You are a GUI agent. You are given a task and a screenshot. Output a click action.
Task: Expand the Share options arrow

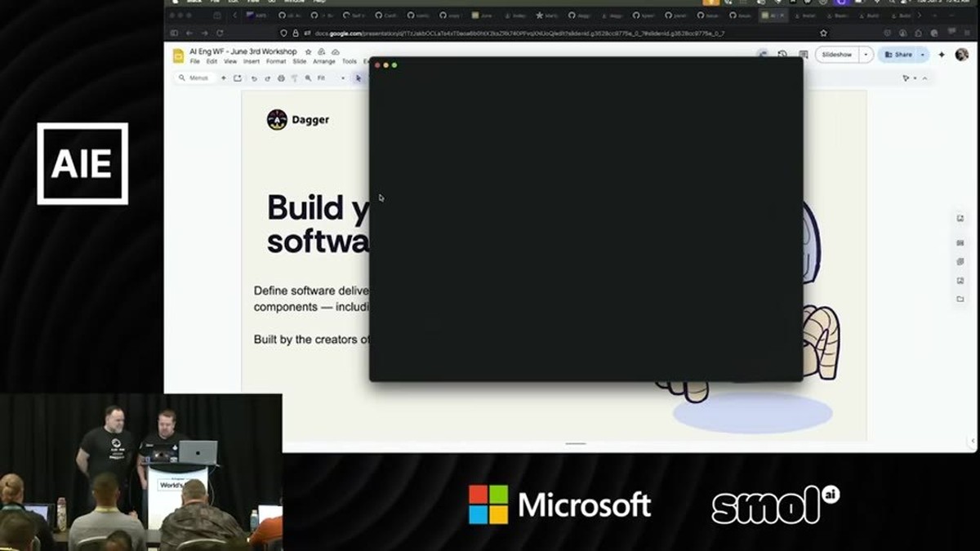(x=923, y=55)
